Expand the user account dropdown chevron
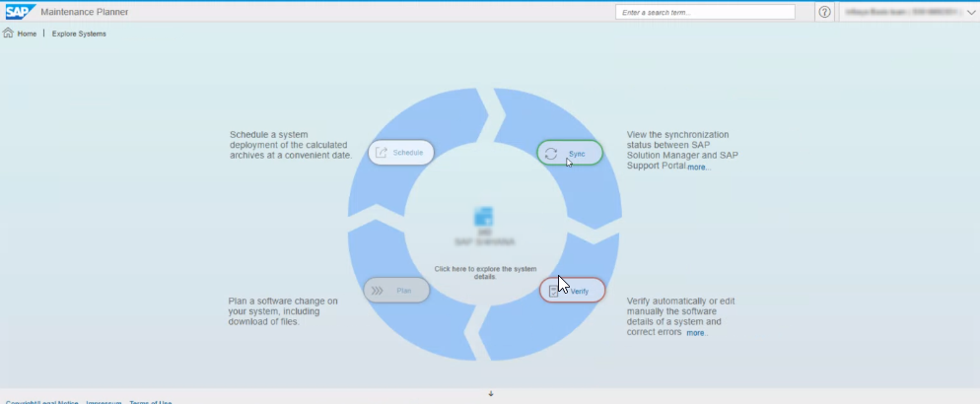 [x=971, y=12]
